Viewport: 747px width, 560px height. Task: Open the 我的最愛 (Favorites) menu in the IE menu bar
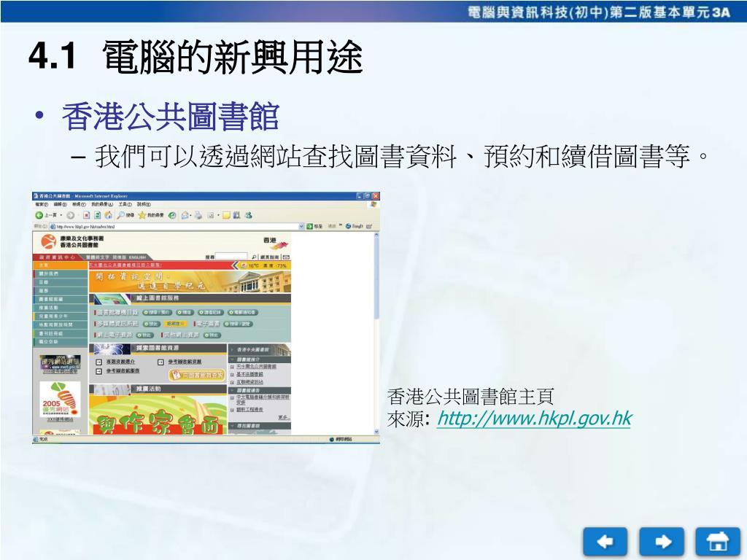pyautogui.click(x=102, y=204)
